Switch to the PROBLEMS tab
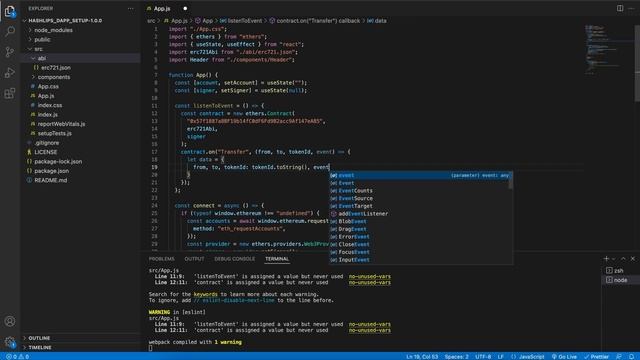This screenshot has height=360, width=640. (x=162, y=259)
